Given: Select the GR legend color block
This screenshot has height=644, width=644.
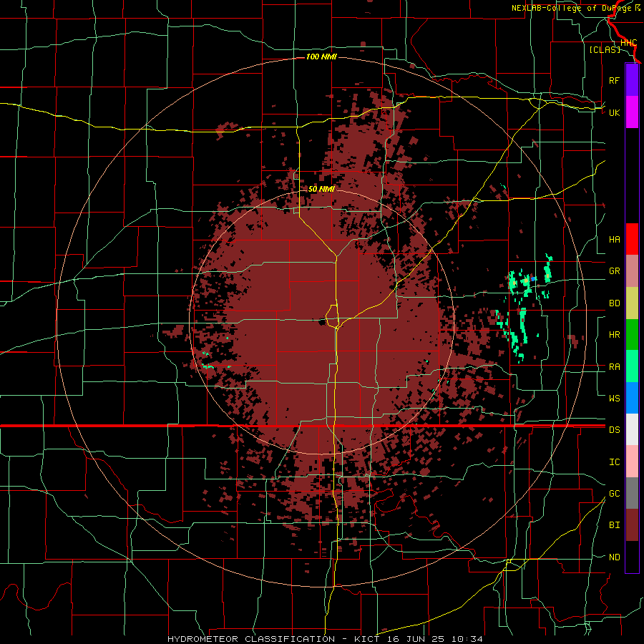Looking at the screenshot, I should 632,271.
